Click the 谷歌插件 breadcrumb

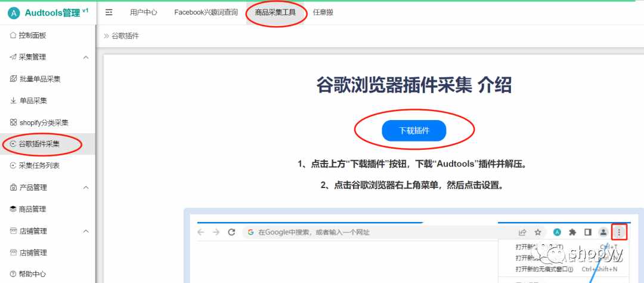pyautogui.click(x=125, y=36)
